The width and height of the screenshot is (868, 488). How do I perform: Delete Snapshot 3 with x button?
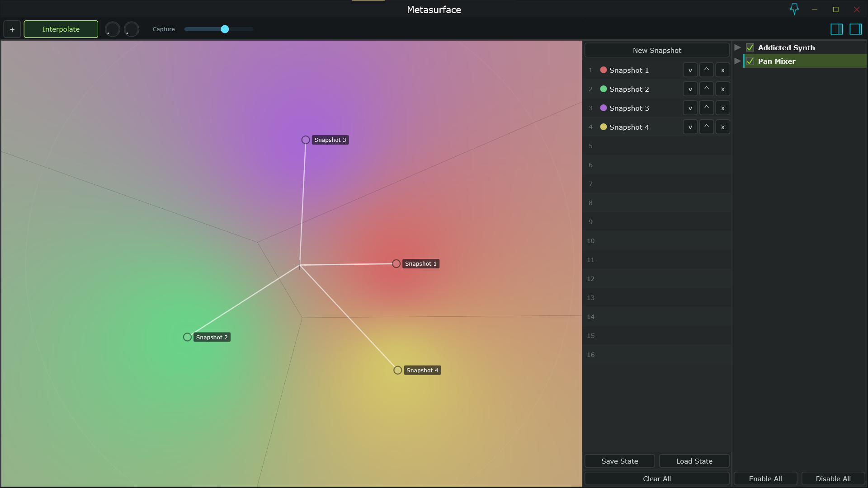click(x=723, y=108)
